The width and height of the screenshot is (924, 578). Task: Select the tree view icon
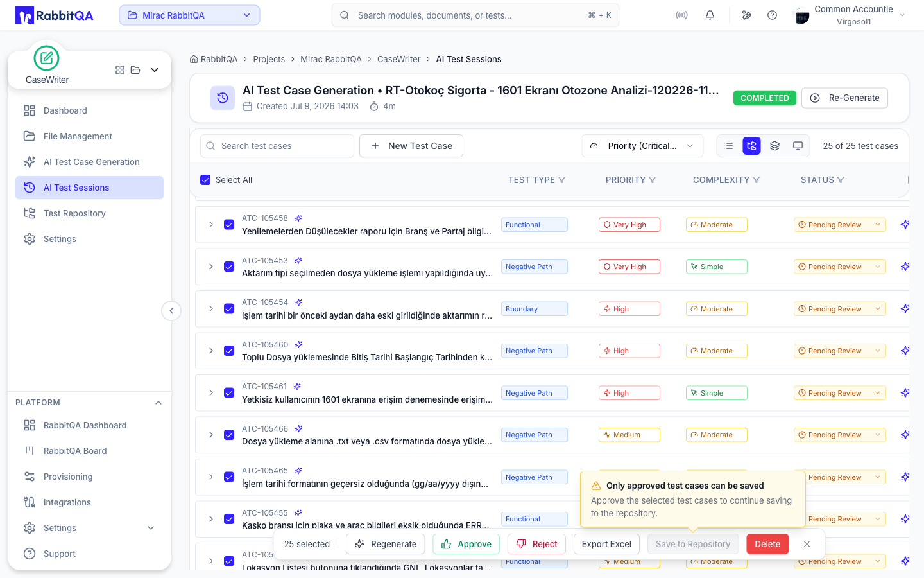(x=751, y=146)
